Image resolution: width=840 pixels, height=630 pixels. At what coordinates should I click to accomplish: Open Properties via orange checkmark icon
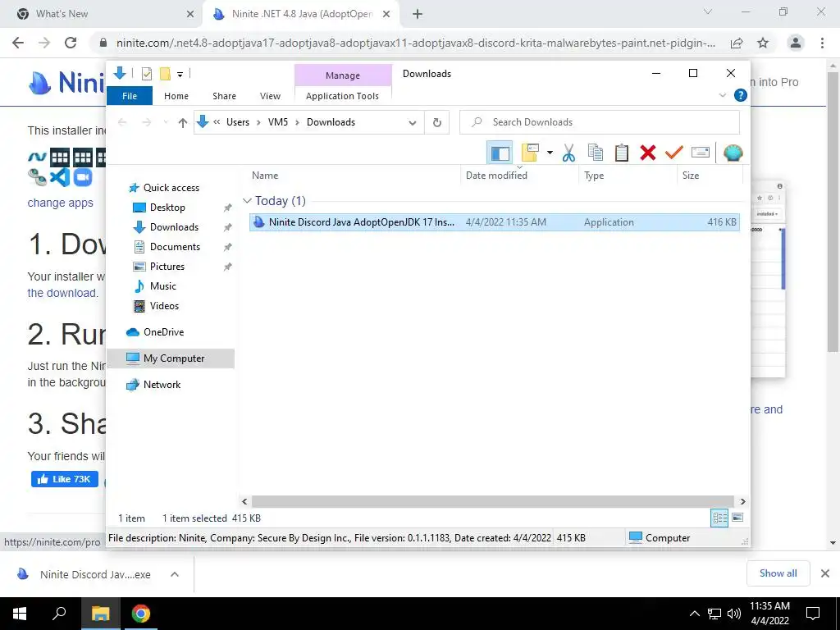click(674, 153)
